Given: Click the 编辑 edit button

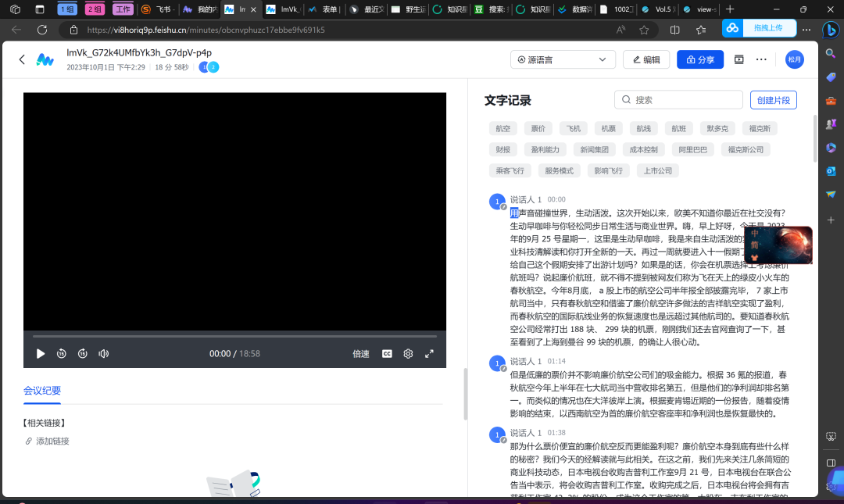Looking at the screenshot, I should point(646,59).
